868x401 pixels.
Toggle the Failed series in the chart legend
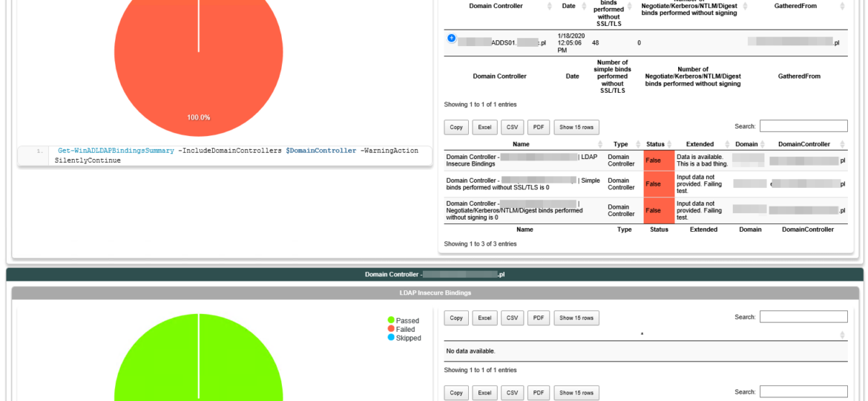[401, 329]
